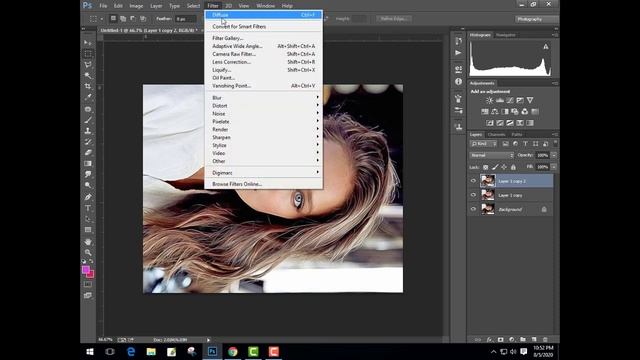640x360 pixels.
Task: Toggle lock all padlock
Action: [x=513, y=167]
